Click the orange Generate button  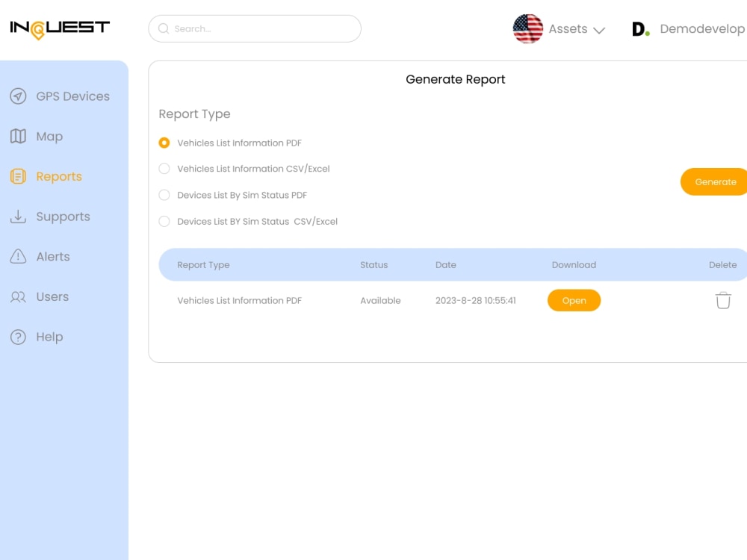[714, 182]
